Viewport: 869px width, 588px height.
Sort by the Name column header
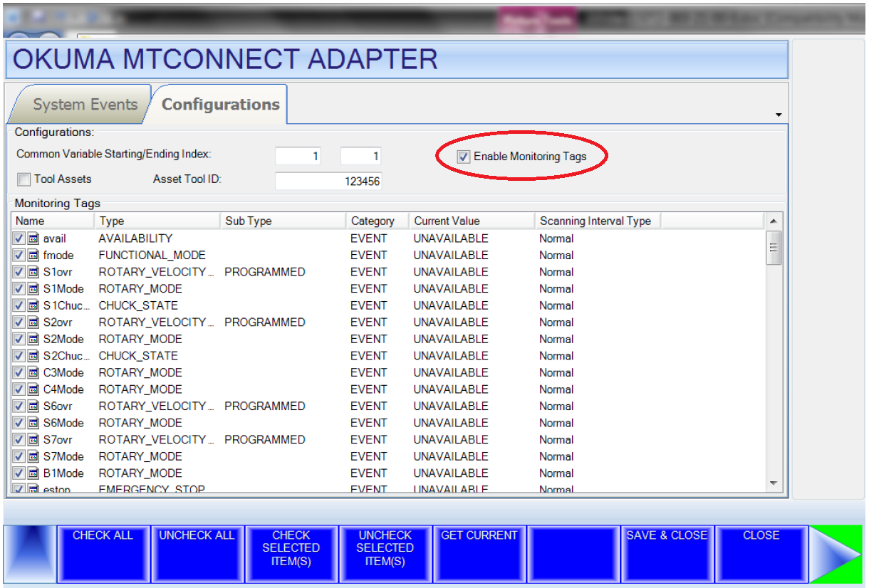click(x=53, y=221)
